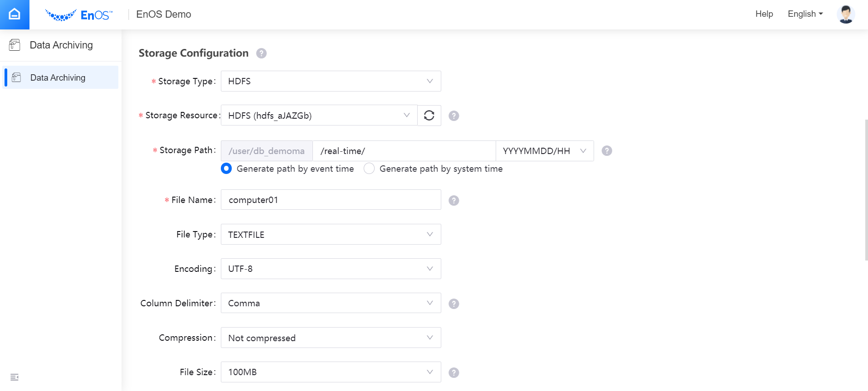Select Generate path by event time
This screenshot has height=391, width=868.
(x=226, y=169)
